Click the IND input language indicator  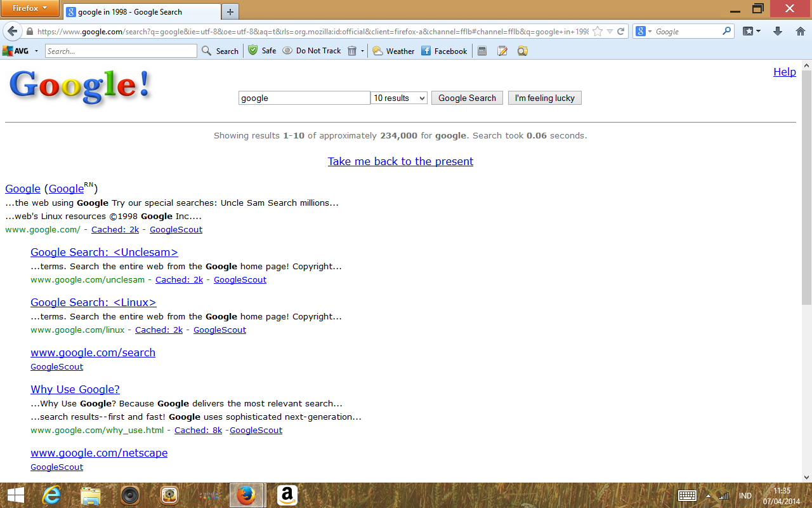[x=745, y=495]
